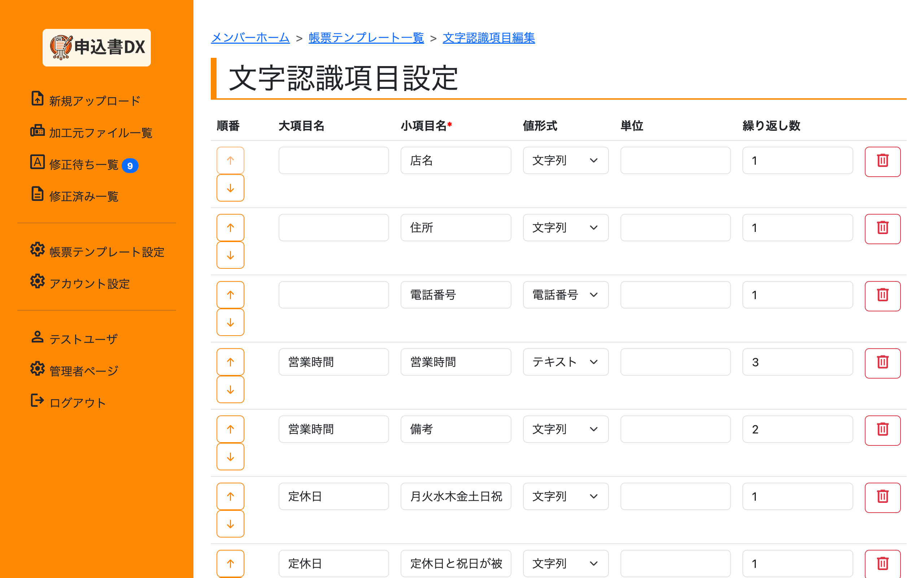Screen dimensions: 924x578
Task: Move the 店名 row up
Action: point(230,160)
